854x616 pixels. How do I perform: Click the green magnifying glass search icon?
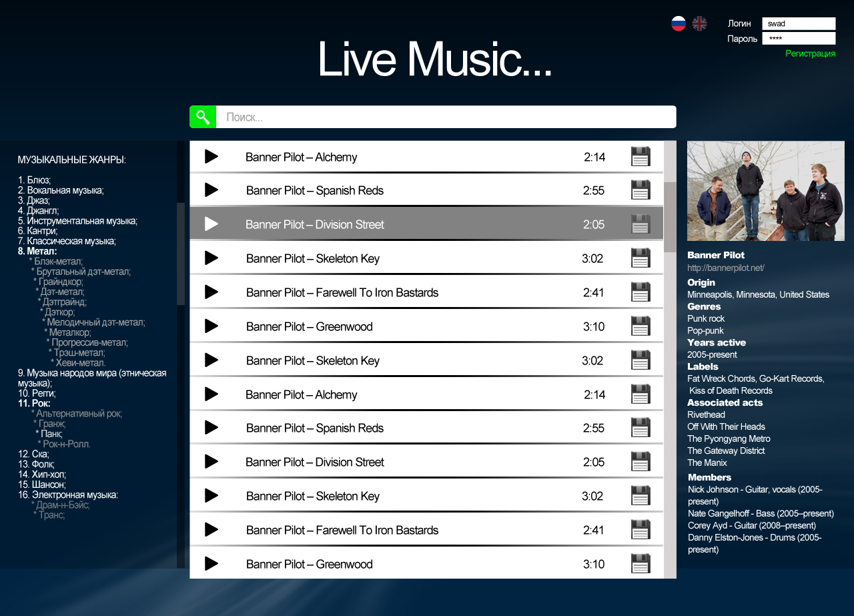(203, 117)
